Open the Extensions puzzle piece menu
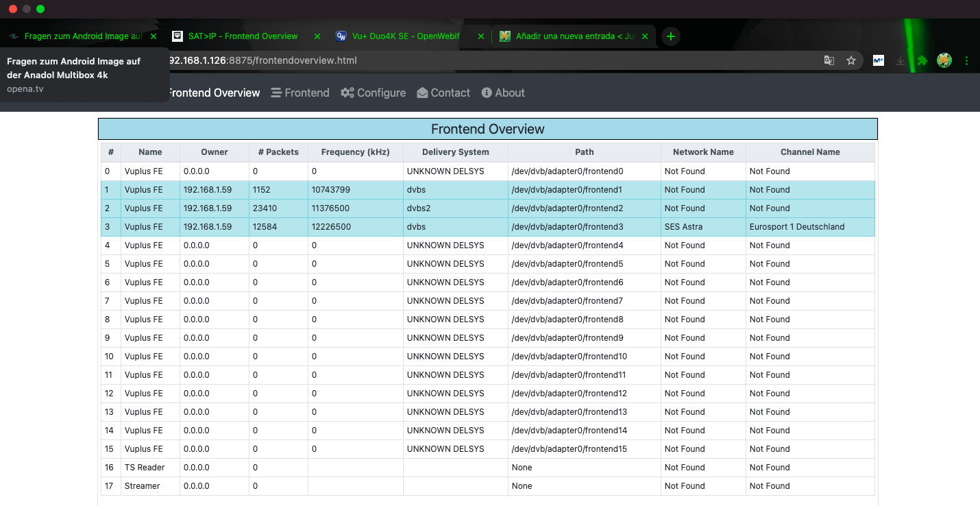 (922, 60)
